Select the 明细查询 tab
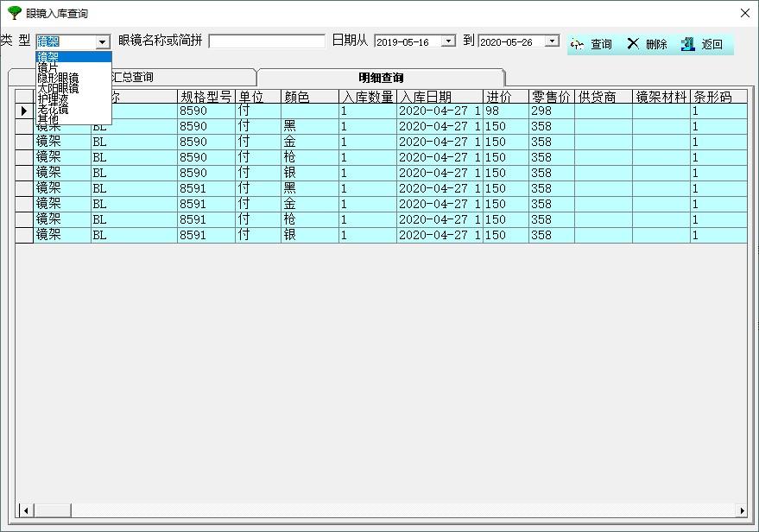The width and height of the screenshot is (759, 532). pyautogui.click(x=381, y=78)
